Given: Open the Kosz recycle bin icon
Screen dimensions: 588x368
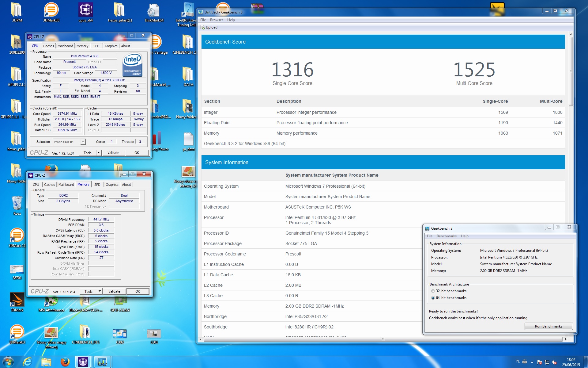Looking at the screenshot, I should (x=17, y=205).
